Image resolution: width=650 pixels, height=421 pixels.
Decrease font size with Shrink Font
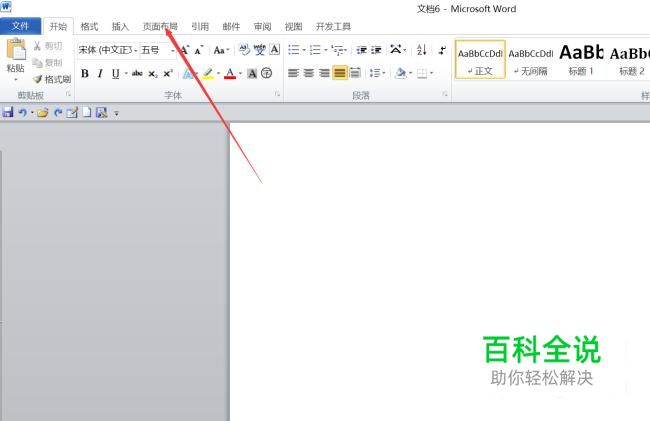199,50
